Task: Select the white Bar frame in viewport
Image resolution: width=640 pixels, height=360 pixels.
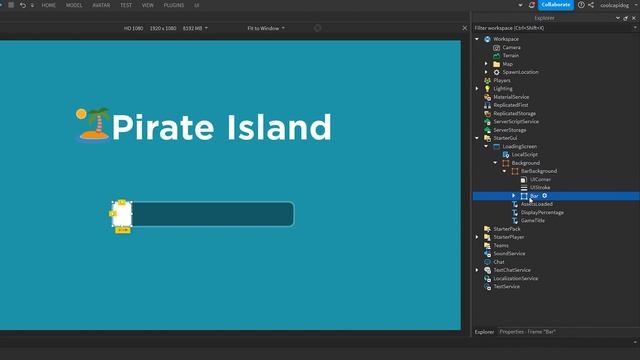Action: (x=122, y=214)
